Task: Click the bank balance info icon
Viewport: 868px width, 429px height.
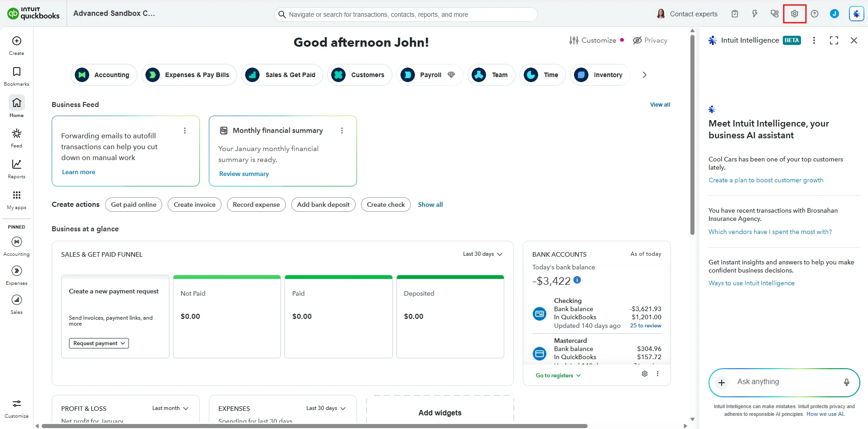Action: [x=577, y=280]
